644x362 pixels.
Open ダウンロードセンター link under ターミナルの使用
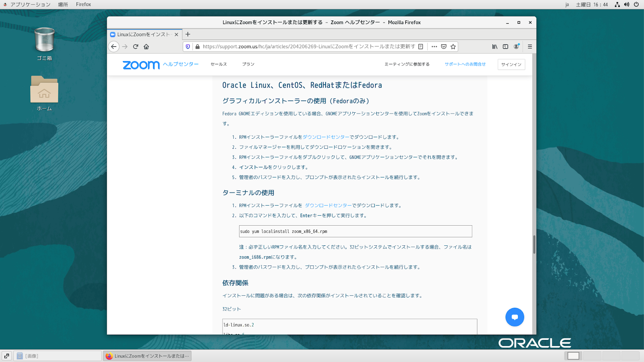click(328, 206)
